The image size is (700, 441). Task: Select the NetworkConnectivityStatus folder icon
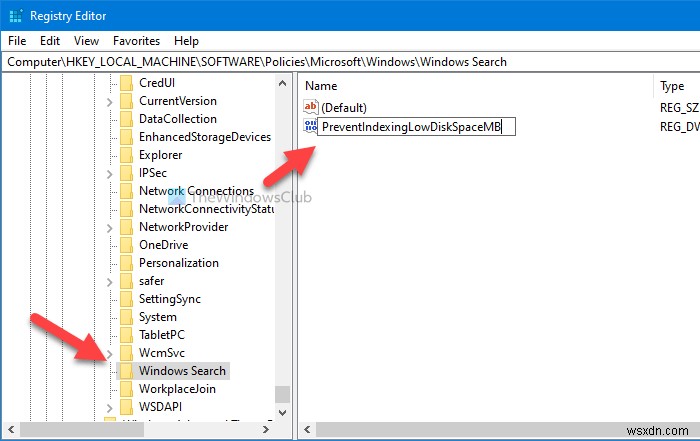tap(126, 209)
